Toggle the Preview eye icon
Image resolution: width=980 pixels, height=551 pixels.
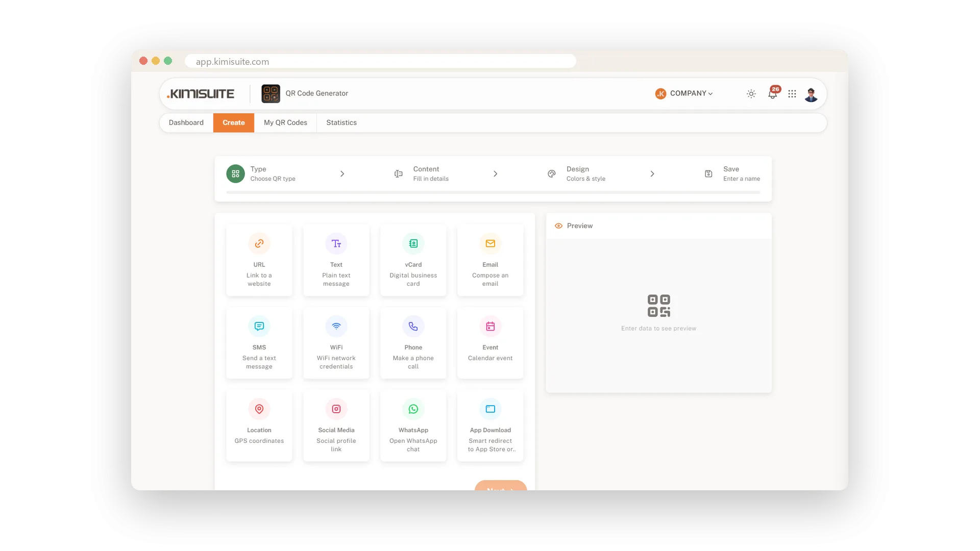(558, 226)
